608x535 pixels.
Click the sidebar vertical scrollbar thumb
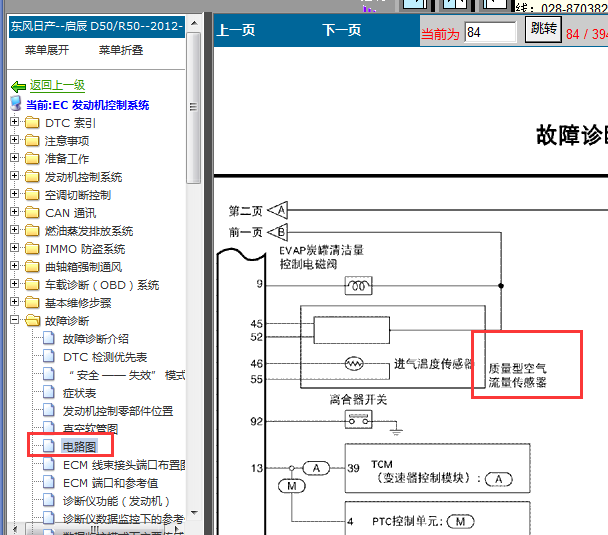193,108
